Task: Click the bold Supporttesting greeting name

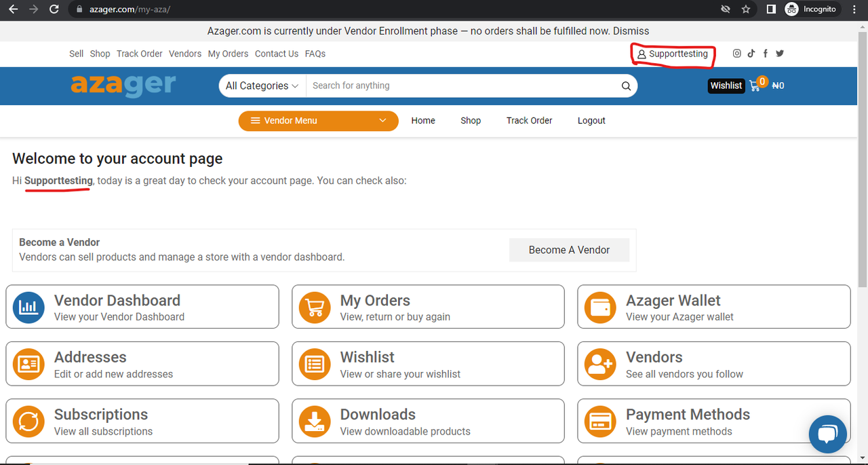Action: 58,181
